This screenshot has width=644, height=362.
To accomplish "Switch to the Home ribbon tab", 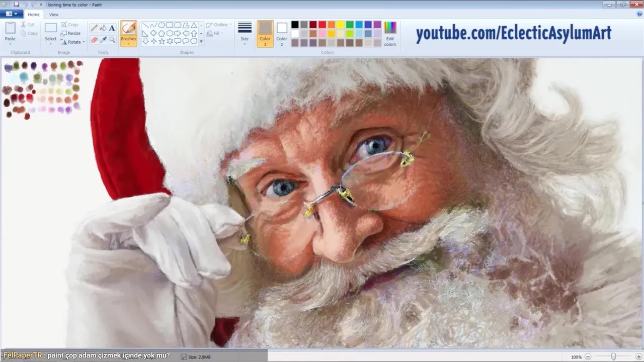I will (x=34, y=15).
